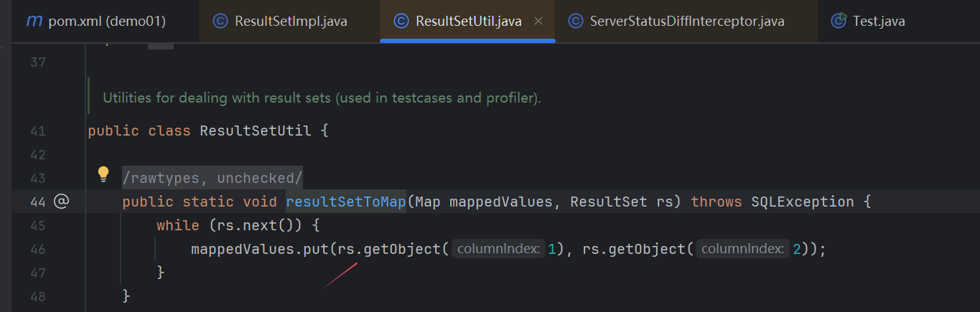
Task: Click the ResultSetUtil class name in declaration
Action: click(256, 131)
